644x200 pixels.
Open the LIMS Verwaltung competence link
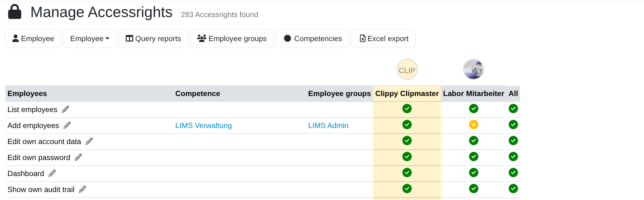[204, 126]
